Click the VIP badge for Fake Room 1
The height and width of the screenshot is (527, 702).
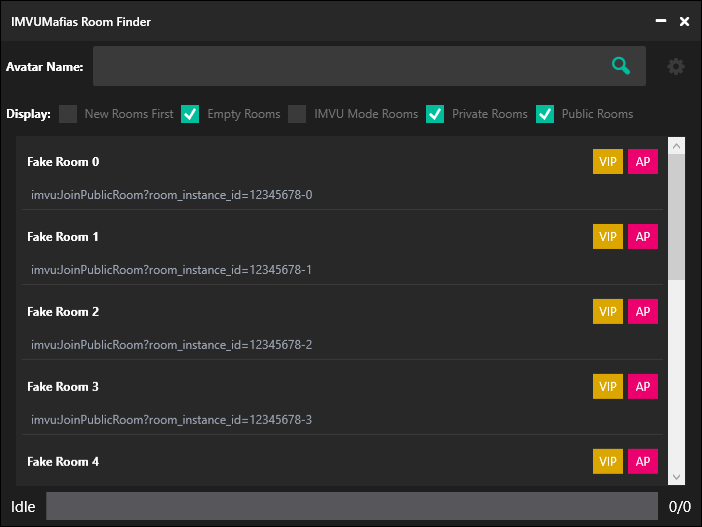(608, 236)
